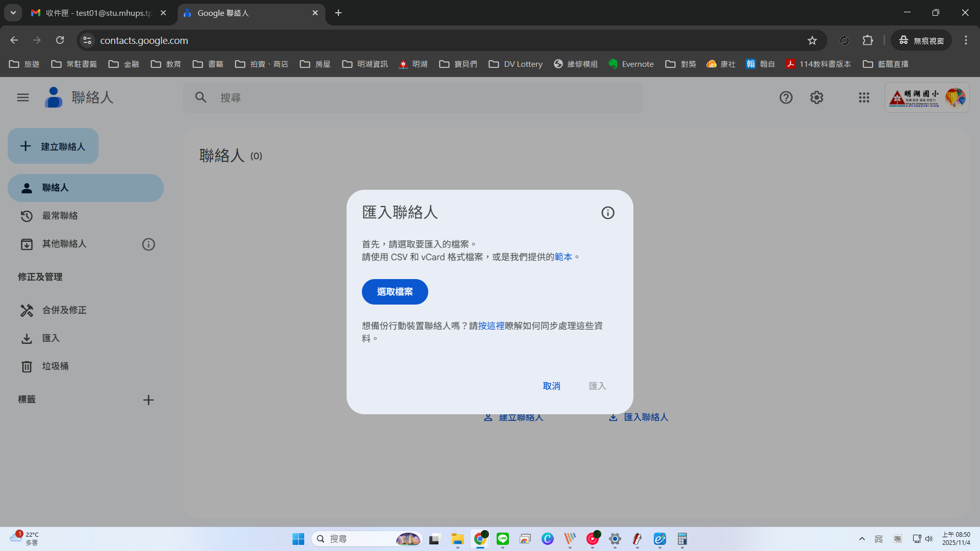Open Google Contacts help icon
Screen dimensions: 980x551
(786, 97)
